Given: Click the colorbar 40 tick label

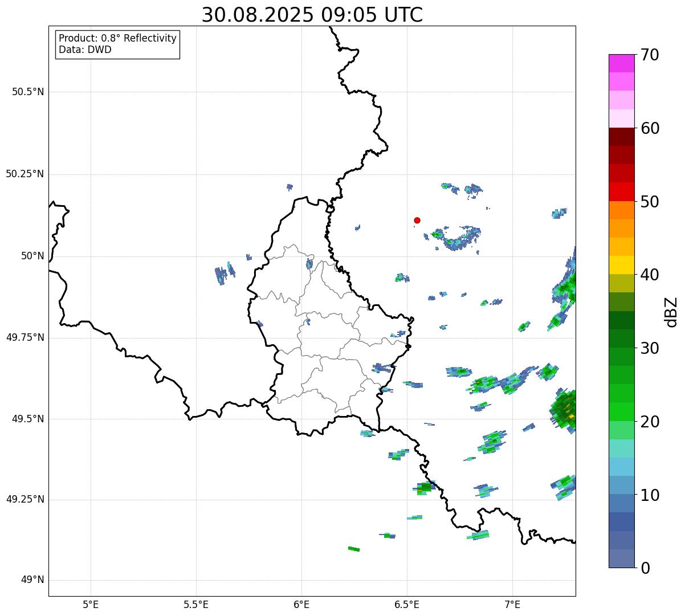Looking at the screenshot, I should coord(650,275).
